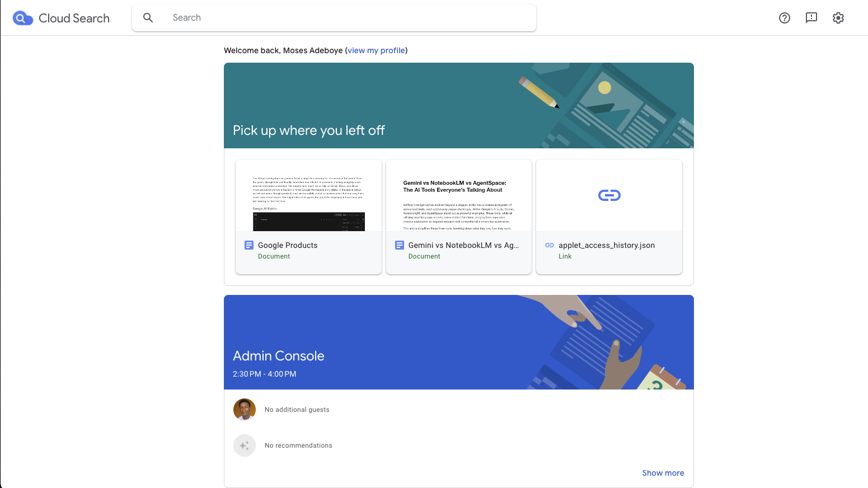
Task: Click the small link icon beside applet_access_history.json
Action: click(x=550, y=245)
